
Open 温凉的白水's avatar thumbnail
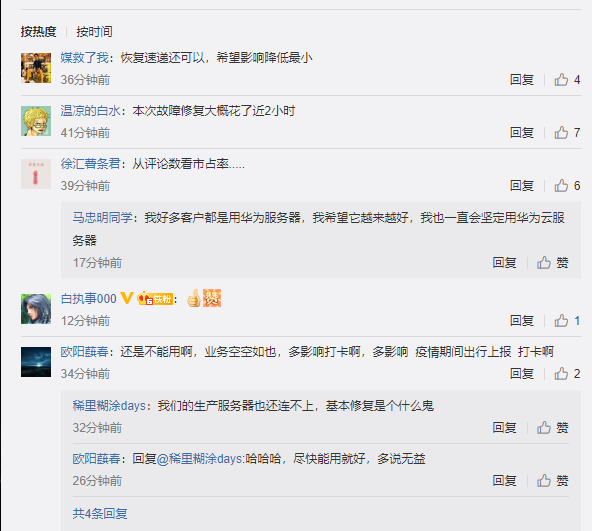click(x=36, y=121)
